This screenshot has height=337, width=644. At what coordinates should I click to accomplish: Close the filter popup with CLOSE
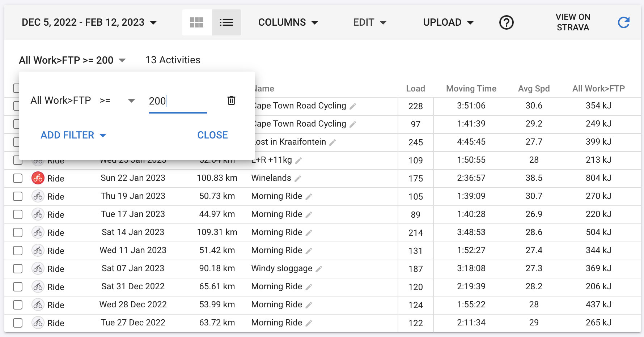coord(212,135)
